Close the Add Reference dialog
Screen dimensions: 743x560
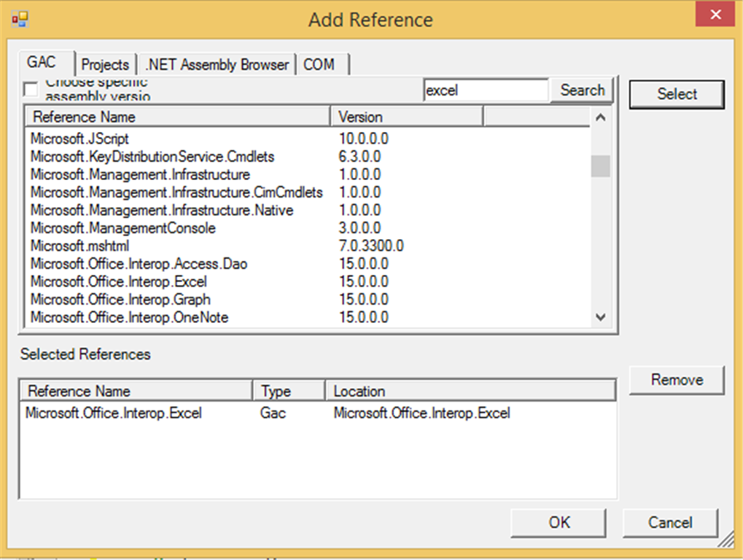click(715, 14)
